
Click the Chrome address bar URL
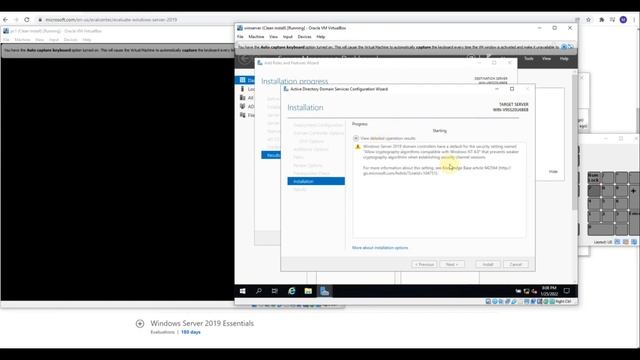[x=111, y=20]
